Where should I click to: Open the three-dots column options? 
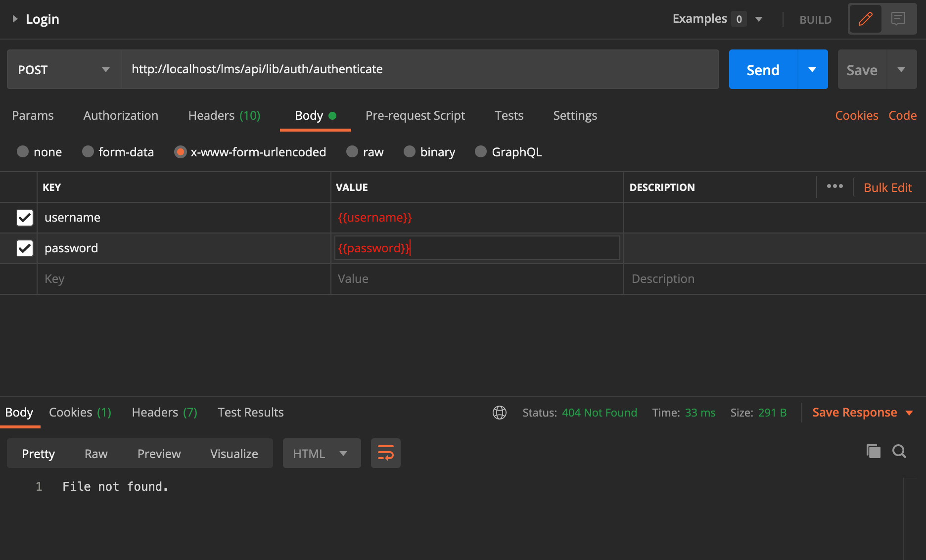coord(835,187)
